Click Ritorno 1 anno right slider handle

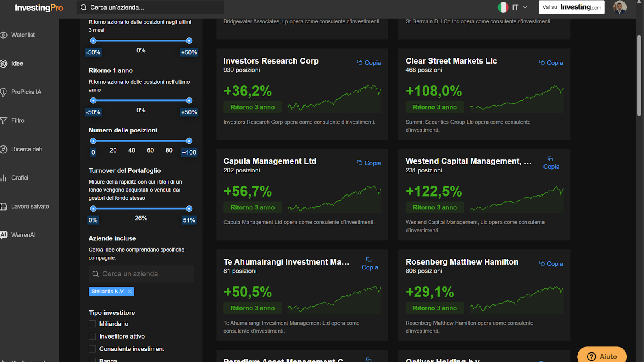coord(189,101)
